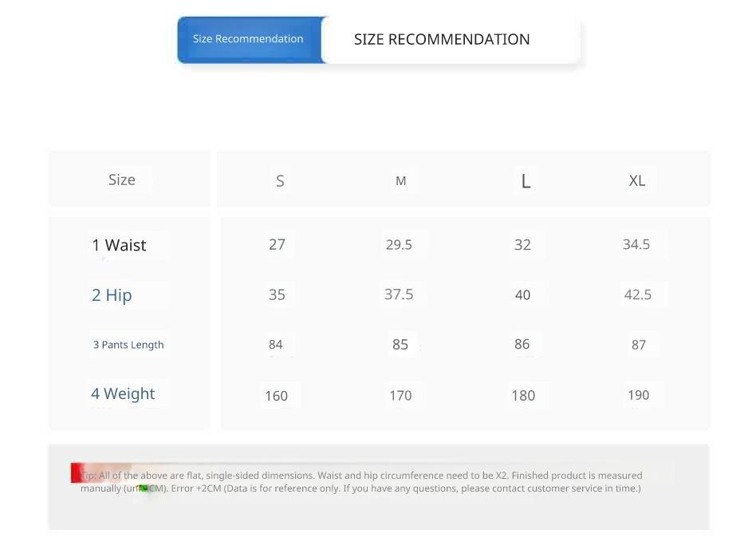
Task: Click waist value 27 for size S
Action: pos(277,244)
